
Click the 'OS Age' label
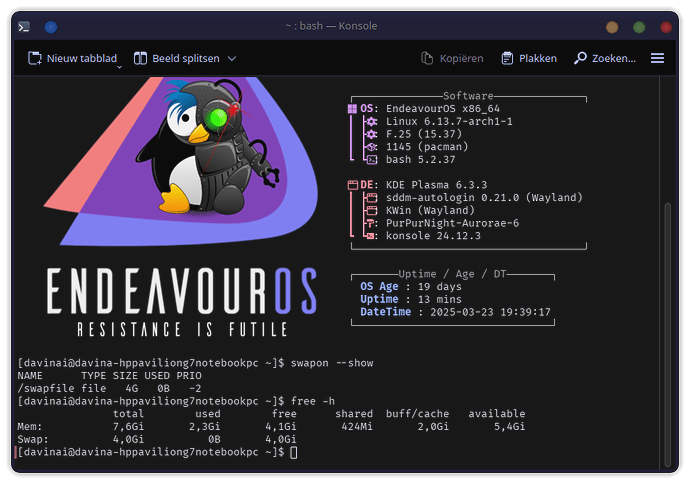tap(379, 286)
